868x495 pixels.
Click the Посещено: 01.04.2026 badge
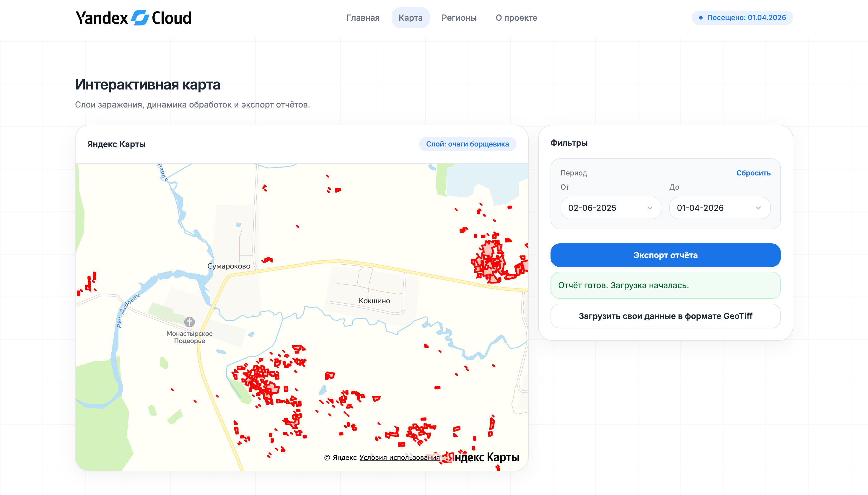742,18
